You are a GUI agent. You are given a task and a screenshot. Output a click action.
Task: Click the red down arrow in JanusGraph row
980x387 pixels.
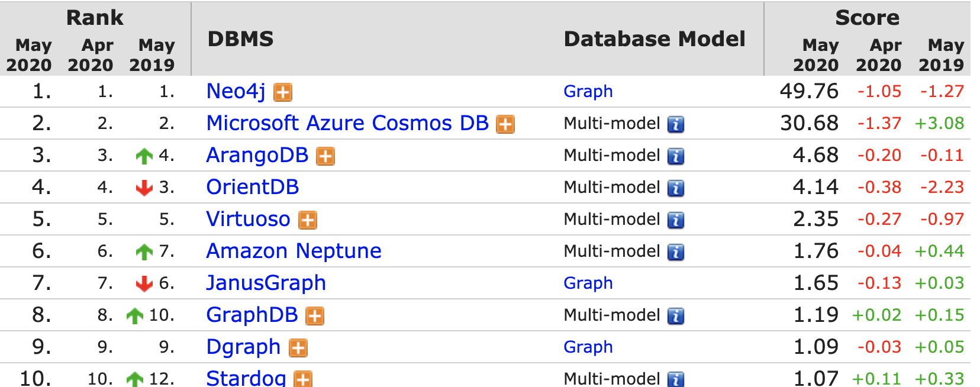click(144, 284)
